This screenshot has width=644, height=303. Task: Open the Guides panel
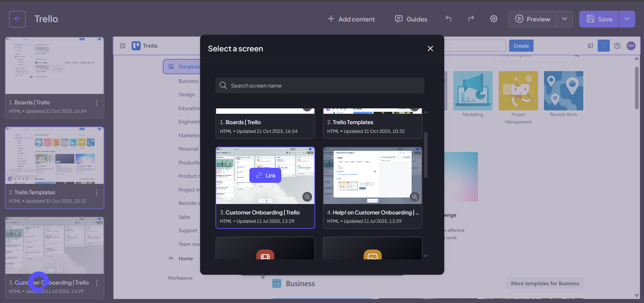pos(411,19)
